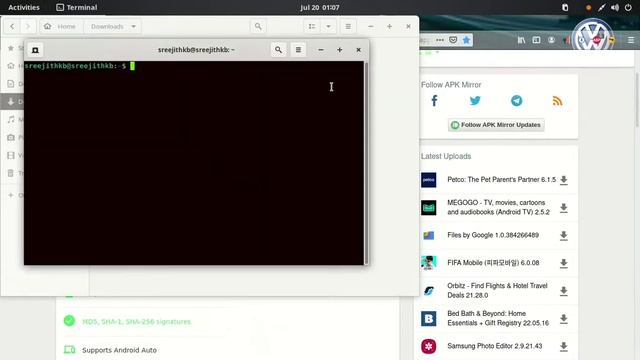Go forward in file manager
640x360 pixels.
coord(28,26)
